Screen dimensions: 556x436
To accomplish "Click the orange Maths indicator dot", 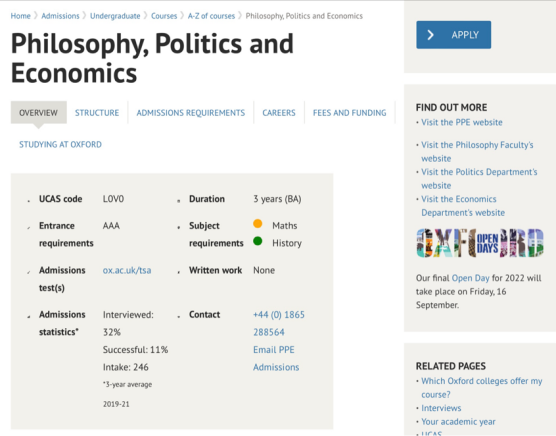I will point(258,224).
